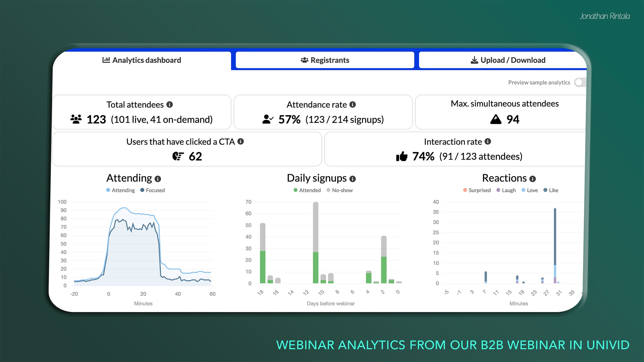Screen dimensions: 644x362
Task: Toggle the Surprised reactions legend entry
Action: 477,190
